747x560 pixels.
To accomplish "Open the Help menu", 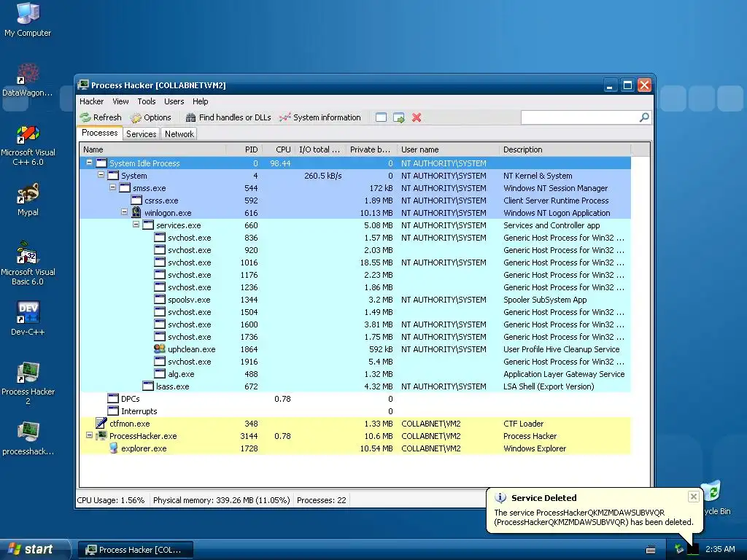I will click(200, 101).
